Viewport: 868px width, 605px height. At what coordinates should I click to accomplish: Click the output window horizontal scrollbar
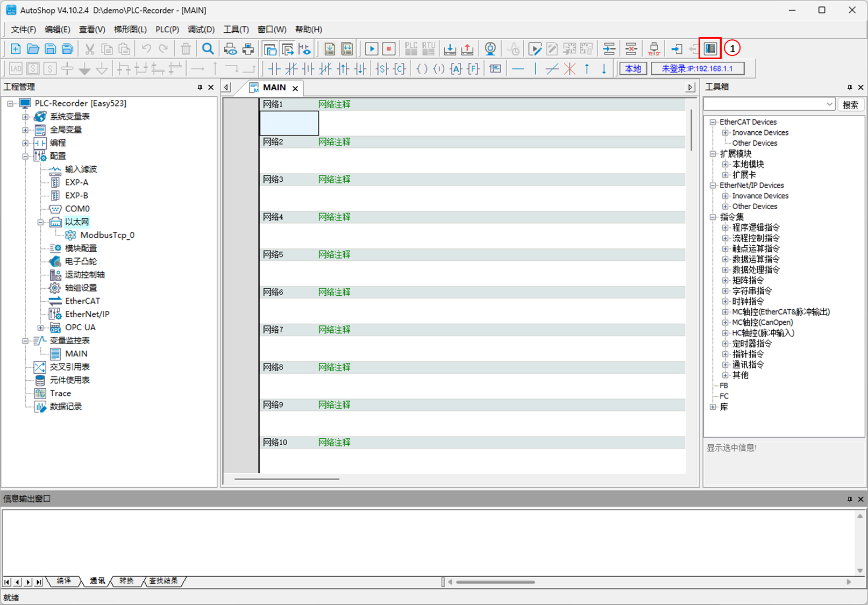(495, 582)
